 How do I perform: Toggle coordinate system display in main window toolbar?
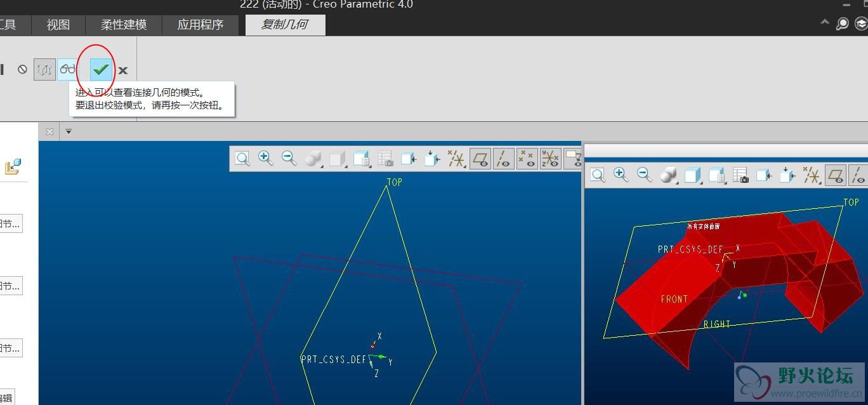(x=551, y=159)
